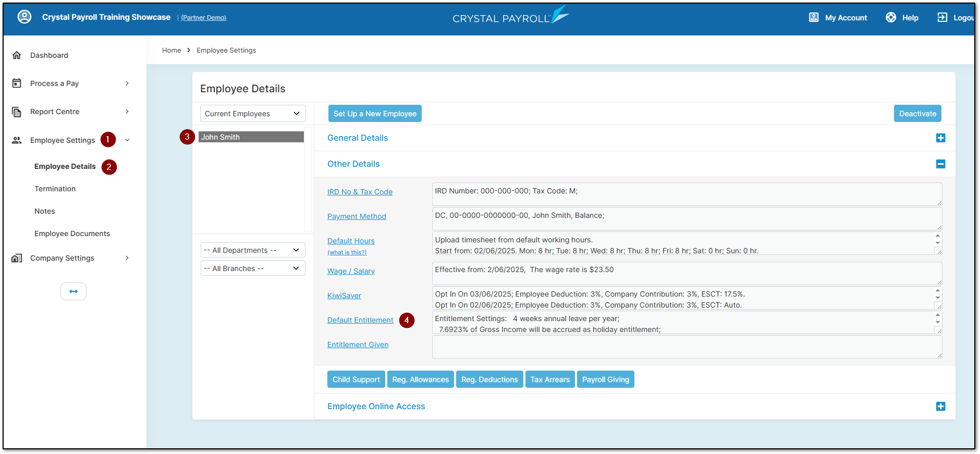Open the Default Entitlement link
The width and height of the screenshot is (980, 454).
(x=360, y=320)
